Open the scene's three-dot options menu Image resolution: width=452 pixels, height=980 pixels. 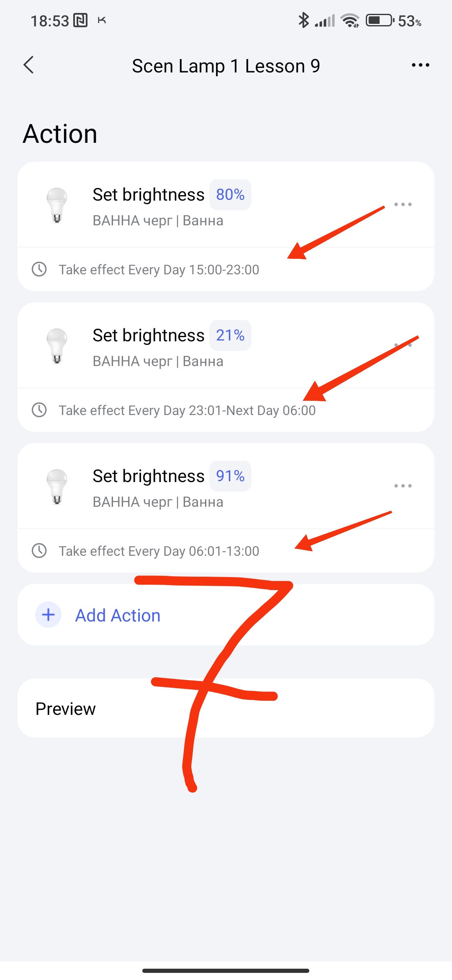[420, 65]
